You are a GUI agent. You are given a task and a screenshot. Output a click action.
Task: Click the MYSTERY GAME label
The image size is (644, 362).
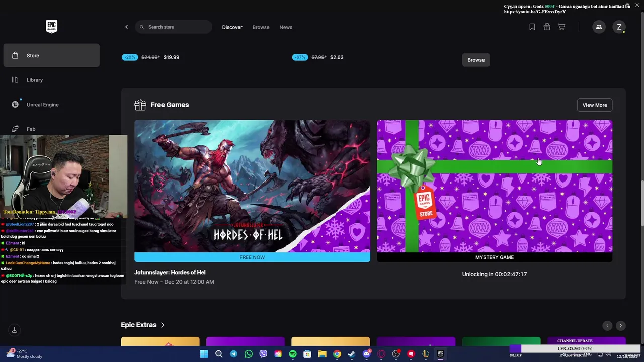point(495,257)
